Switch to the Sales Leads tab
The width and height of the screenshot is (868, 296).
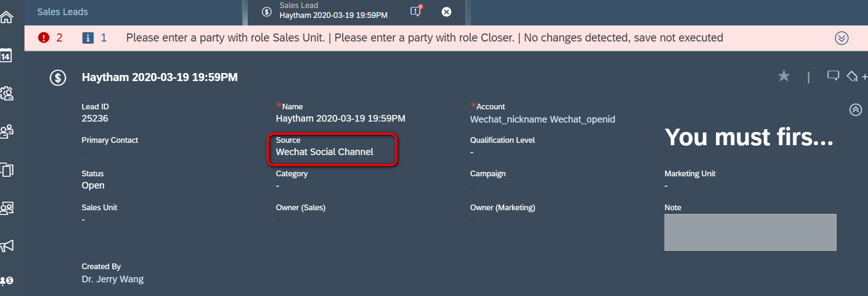(63, 12)
